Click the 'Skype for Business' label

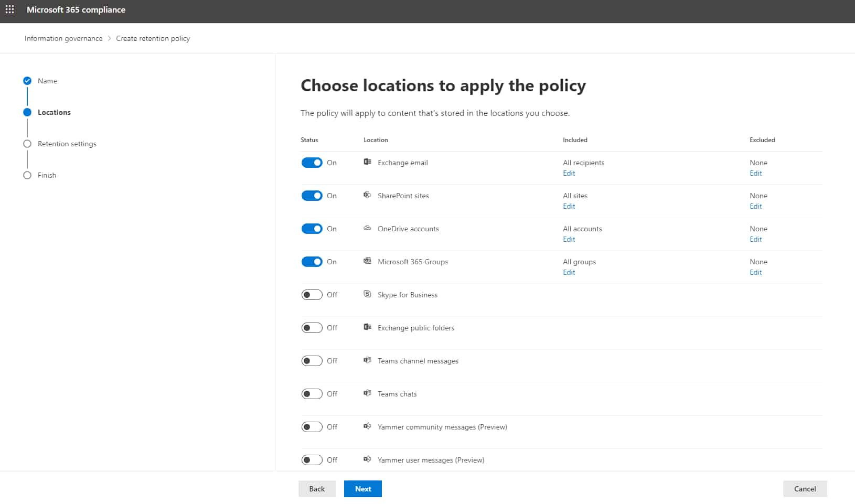[408, 295]
